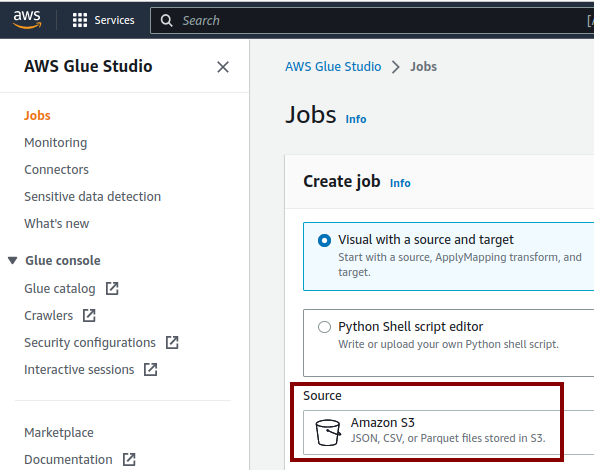Click Jobs breadcrumb text
Viewport: 594px width, 470px height.
[424, 67]
